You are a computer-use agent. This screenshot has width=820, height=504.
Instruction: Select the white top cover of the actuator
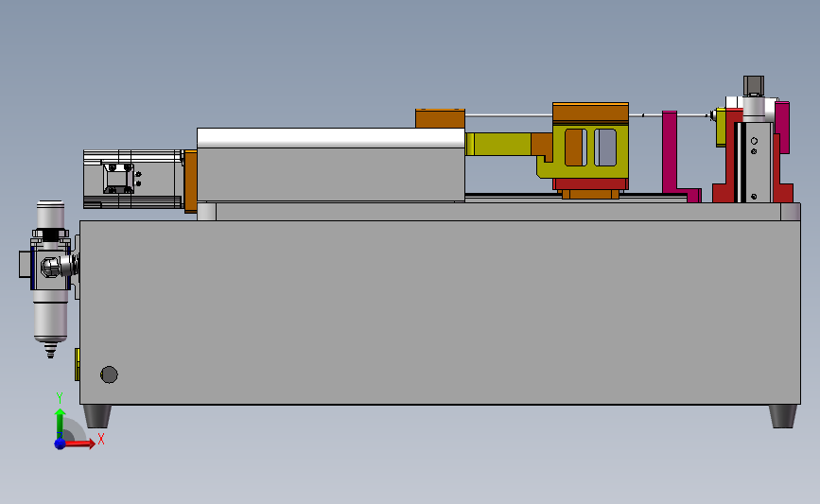330,138
